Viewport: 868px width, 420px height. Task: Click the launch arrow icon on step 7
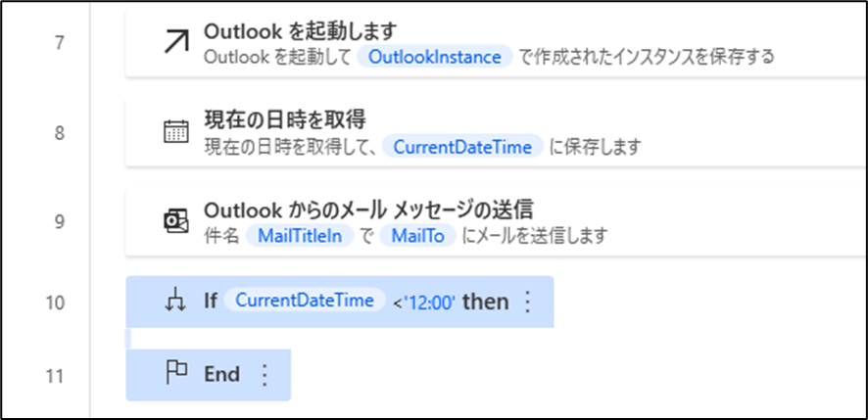coord(176,43)
